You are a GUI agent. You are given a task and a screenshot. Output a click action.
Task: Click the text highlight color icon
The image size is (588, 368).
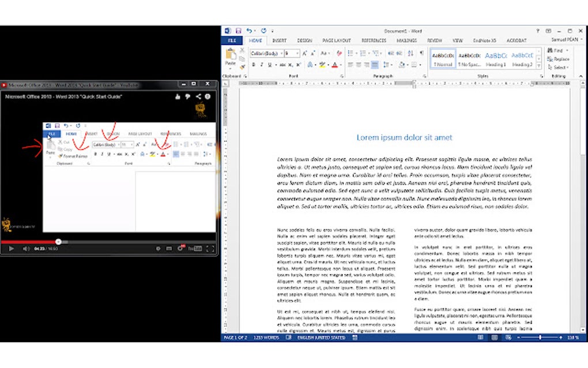(x=322, y=65)
